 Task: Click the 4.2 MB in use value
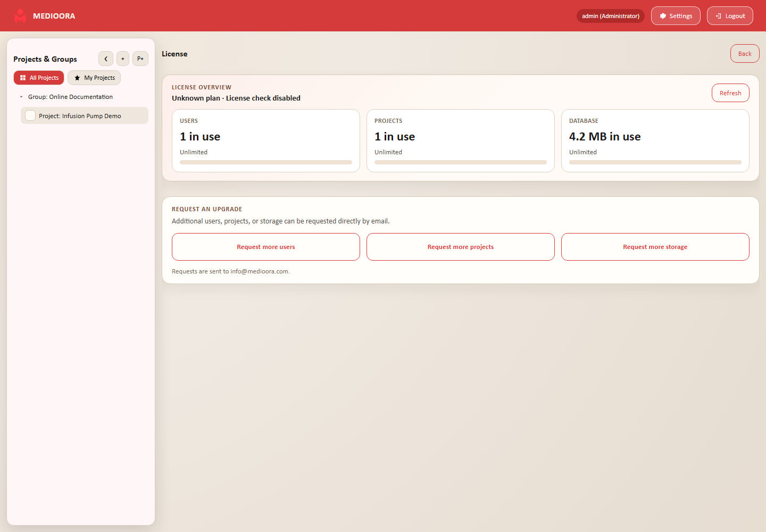pyautogui.click(x=605, y=137)
